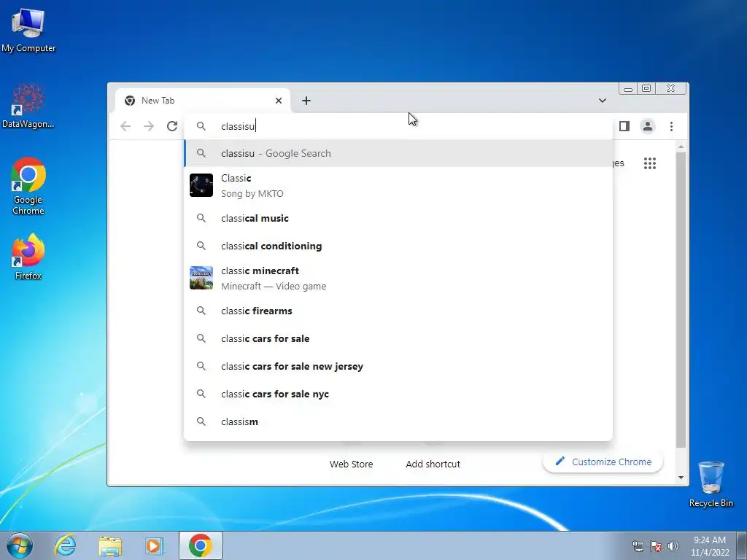
Task: Select Google Chrome desktop shortcut
Action: tap(28, 186)
